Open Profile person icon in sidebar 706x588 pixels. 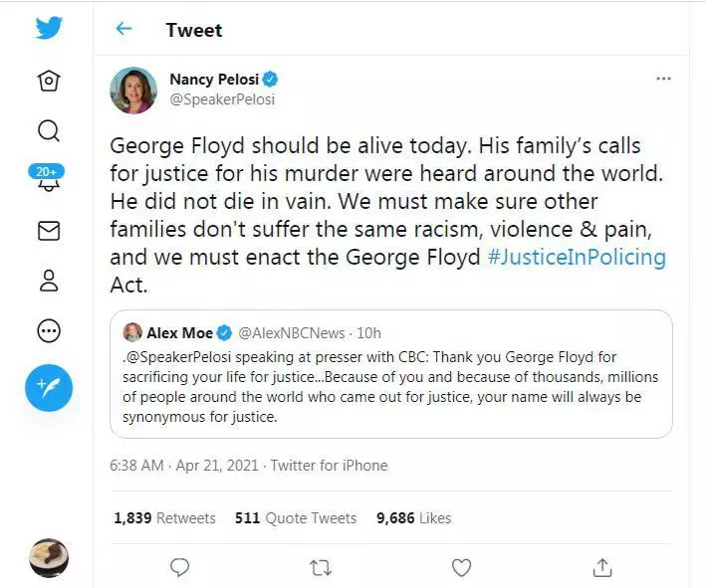pyautogui.click(x=49, y=281)
